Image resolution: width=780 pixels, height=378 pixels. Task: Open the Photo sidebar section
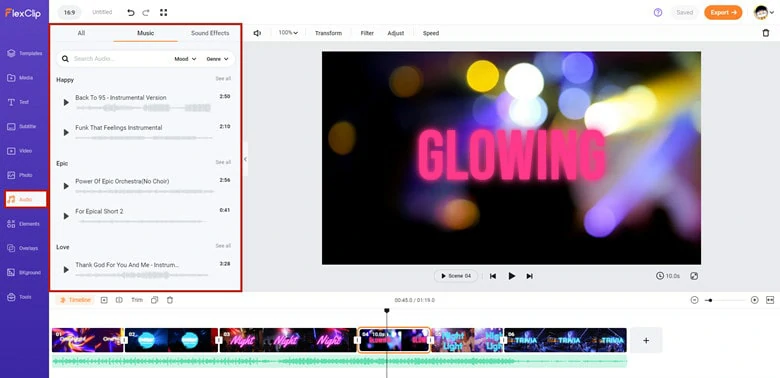click(19, 175)
